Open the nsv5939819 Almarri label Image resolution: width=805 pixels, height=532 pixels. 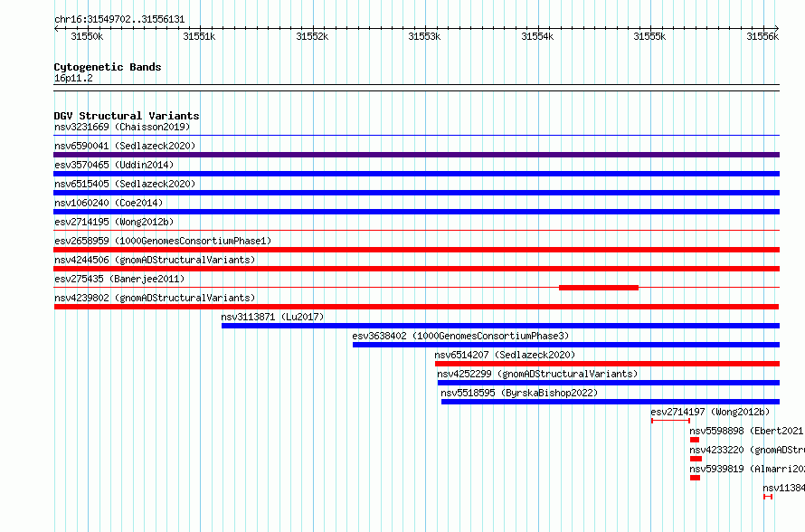click(x=747, y=469)
